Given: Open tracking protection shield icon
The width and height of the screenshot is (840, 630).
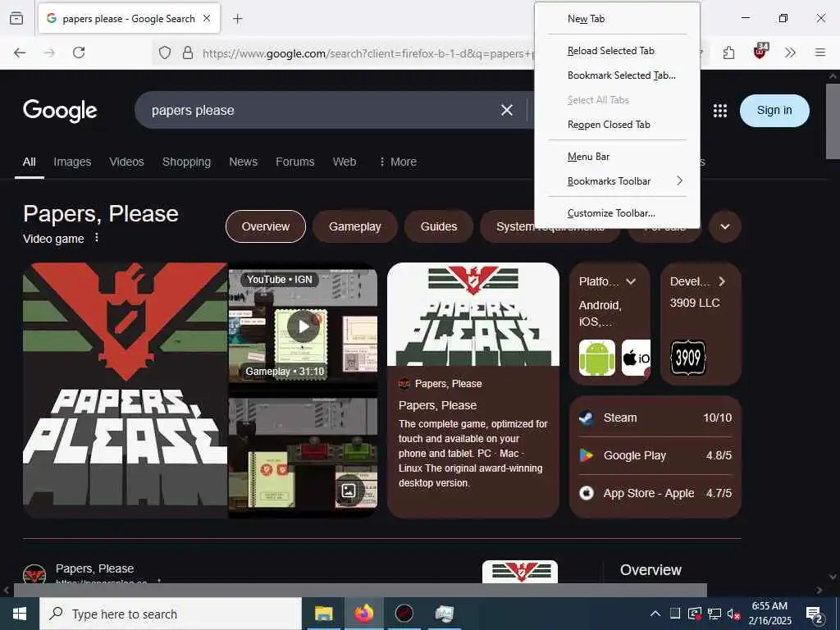Looking at the screenshot, I should 165,52.
